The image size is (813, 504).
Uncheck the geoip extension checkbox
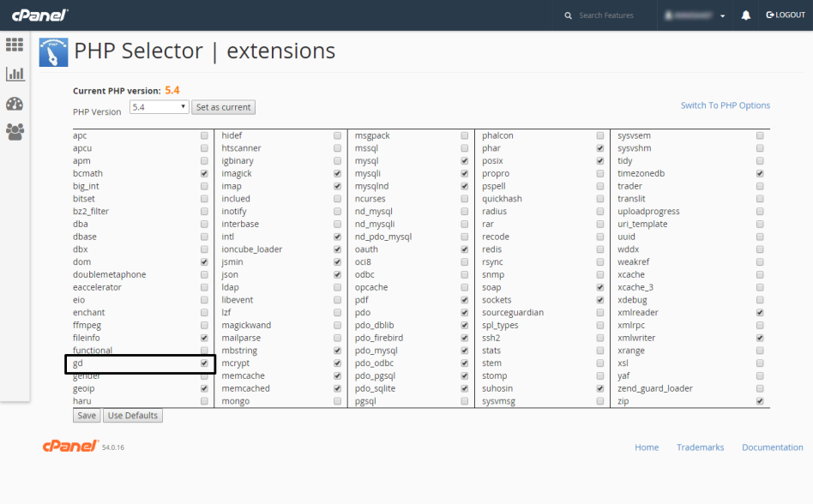pyautogui.click(x=204, y=388)
